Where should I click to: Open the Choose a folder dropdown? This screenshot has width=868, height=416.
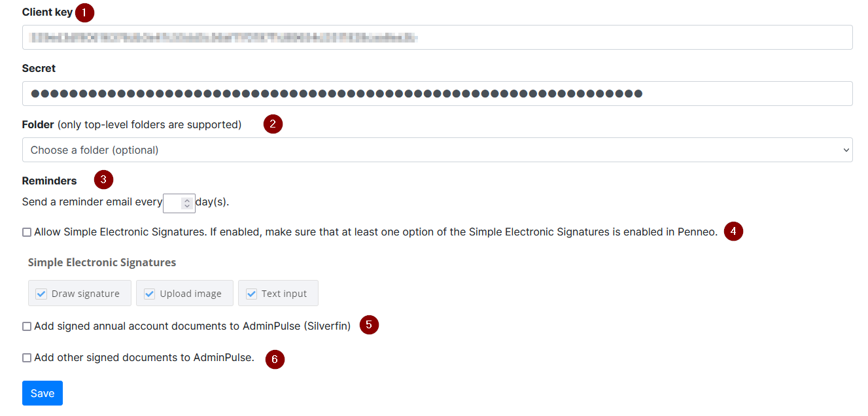[437, 150]
